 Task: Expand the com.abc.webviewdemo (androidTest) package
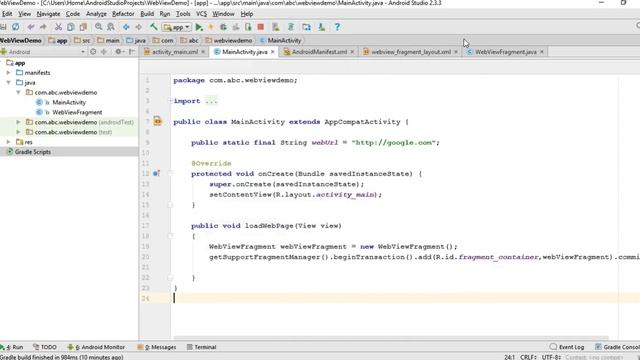tap(18, 122)
